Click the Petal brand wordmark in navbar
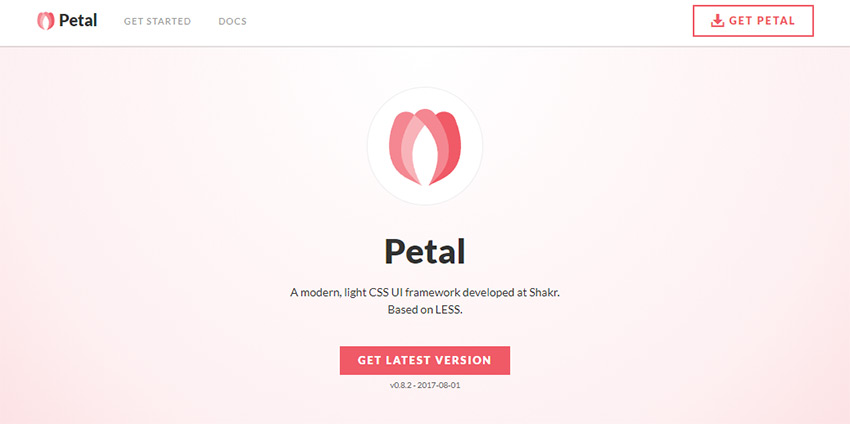850x424 pixels. pos(78,21)
